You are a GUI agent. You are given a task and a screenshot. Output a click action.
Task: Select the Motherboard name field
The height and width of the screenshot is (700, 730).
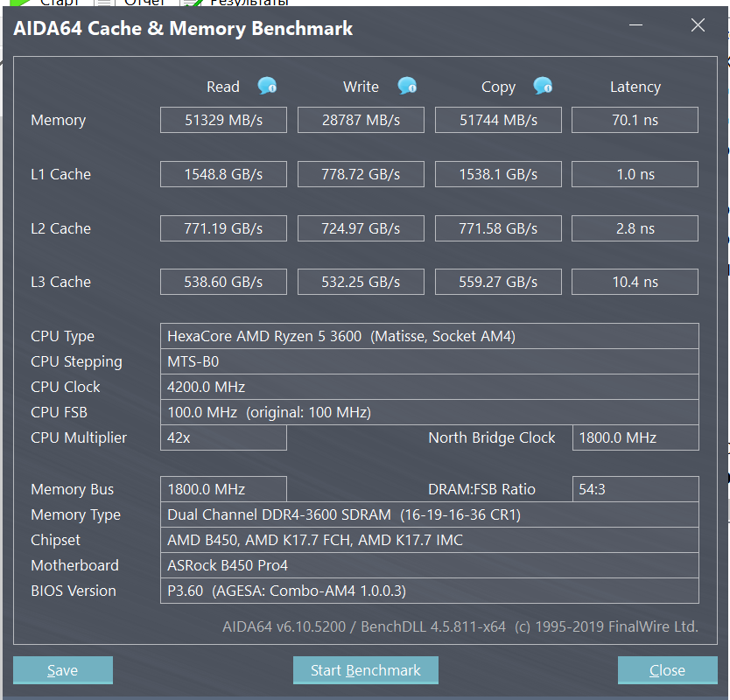point(429,565)
